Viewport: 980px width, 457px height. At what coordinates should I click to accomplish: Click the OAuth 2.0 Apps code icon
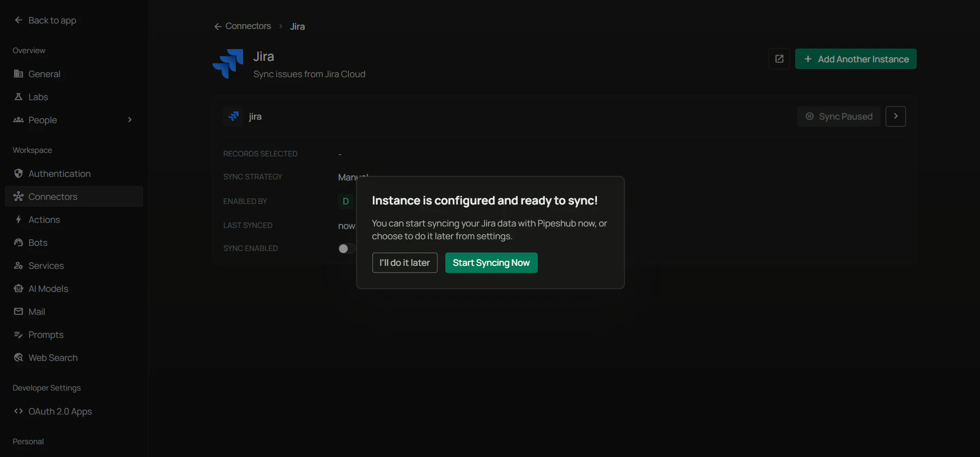18,411
